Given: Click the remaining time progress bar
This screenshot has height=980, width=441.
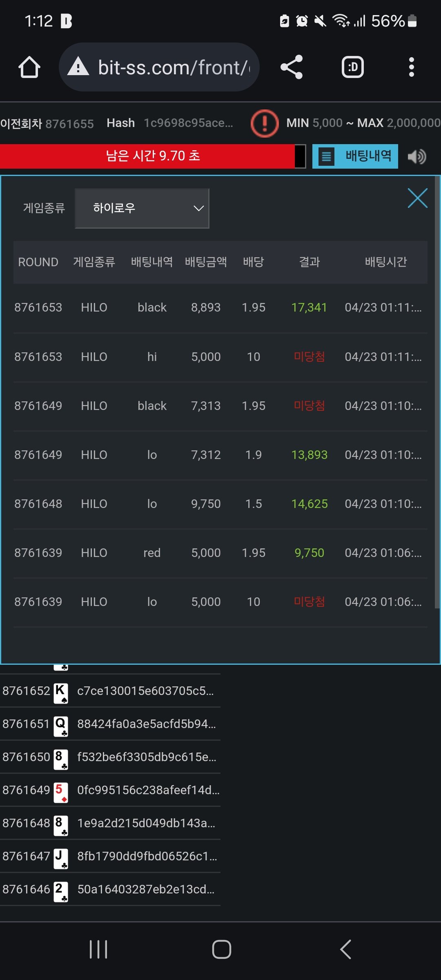Looking at the screenshot, I should coord(152,156).
